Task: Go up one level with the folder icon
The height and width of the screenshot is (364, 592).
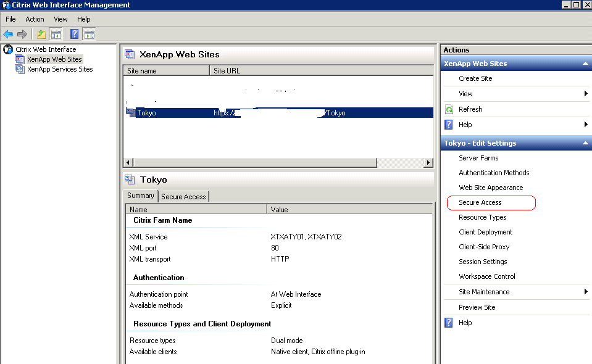Action: (x=41, y=35)
